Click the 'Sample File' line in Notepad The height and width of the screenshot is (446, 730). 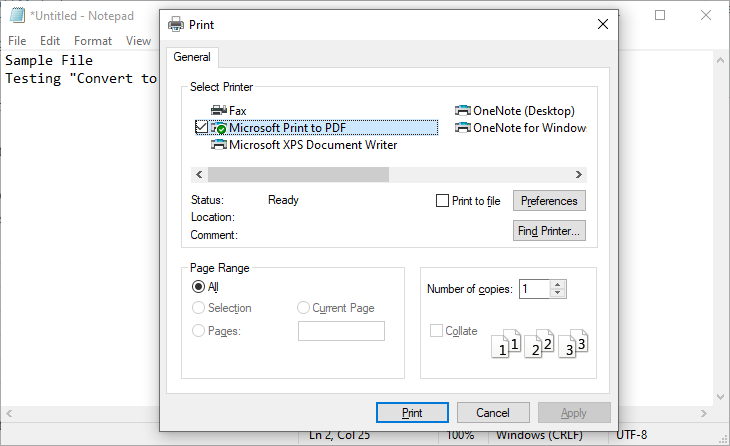49,61
